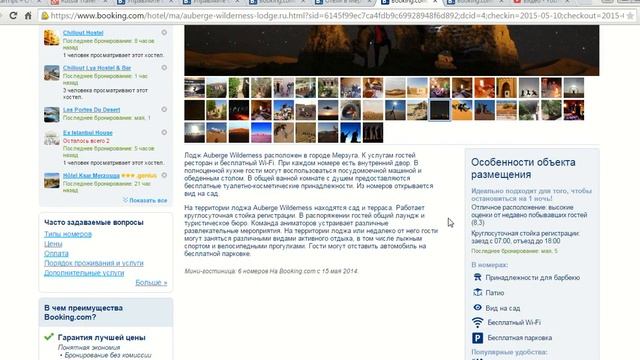The width and height of the screenshot is (640, 360).
Task: Select the two pointing silhouettes blue-sky thumbnail
Action: point(351,133)
